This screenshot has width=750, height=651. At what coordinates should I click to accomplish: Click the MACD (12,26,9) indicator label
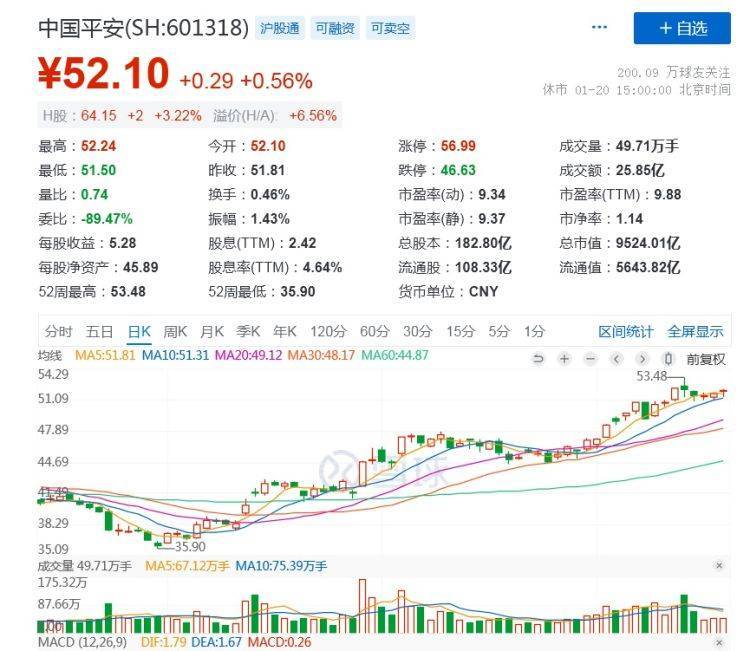(x=82, y=642)
